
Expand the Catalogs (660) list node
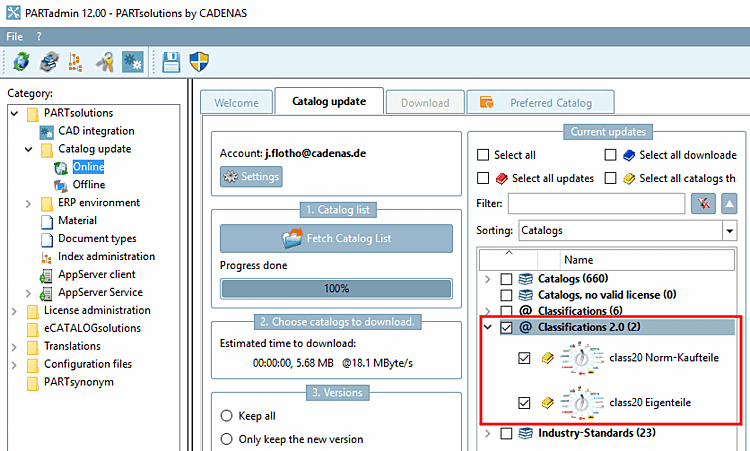tap(487, 279)
